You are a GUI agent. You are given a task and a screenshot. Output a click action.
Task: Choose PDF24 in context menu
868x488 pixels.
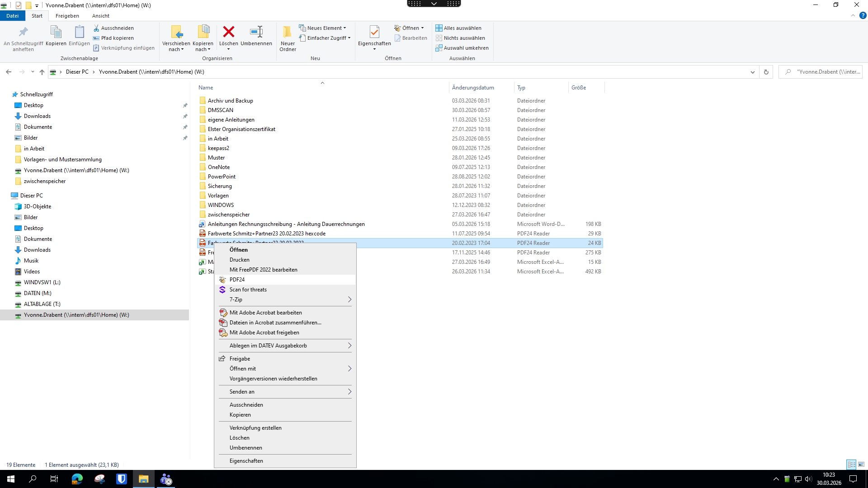coord(237,280)
